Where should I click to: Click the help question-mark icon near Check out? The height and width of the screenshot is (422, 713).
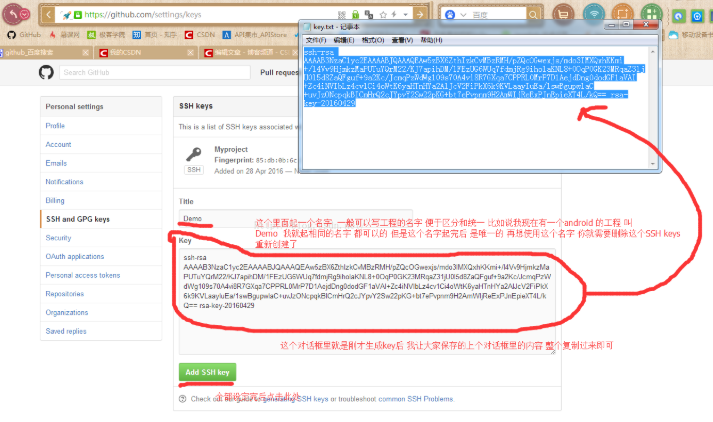tap(183, 399)
